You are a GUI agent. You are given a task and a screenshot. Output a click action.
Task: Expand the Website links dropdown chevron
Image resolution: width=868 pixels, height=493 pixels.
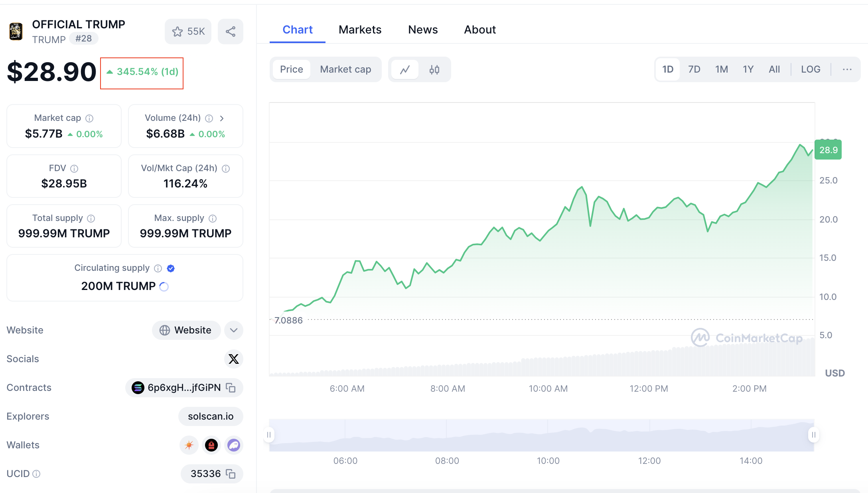pyautogui.click(x=234, y=330)
